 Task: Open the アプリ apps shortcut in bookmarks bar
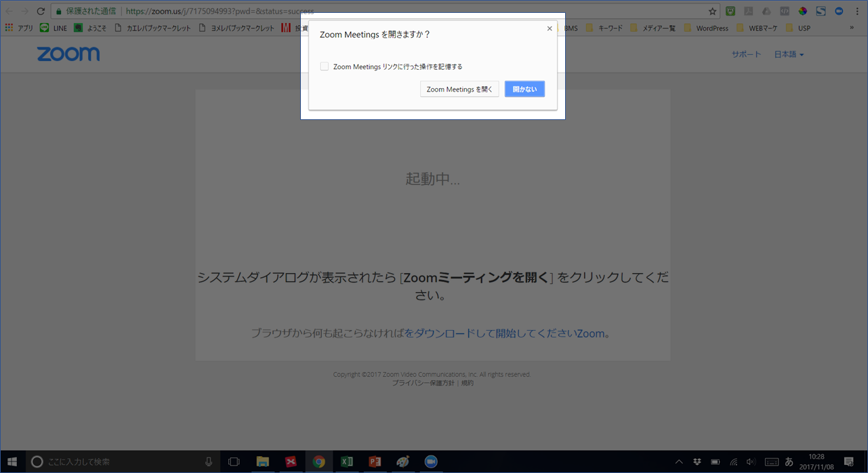tap(19, 28)
